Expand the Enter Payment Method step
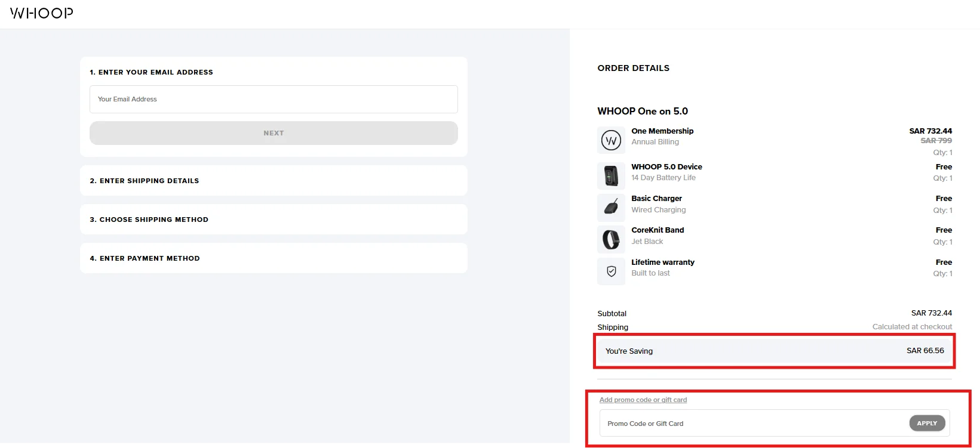Viewport: 980px width, 448px height. pyautogui.click(x=274, y=258)
